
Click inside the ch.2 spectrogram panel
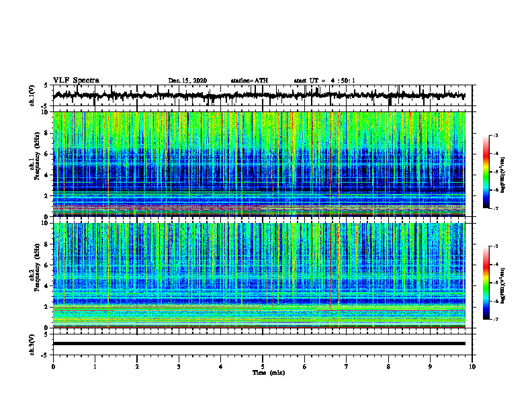tap(259, 275)
